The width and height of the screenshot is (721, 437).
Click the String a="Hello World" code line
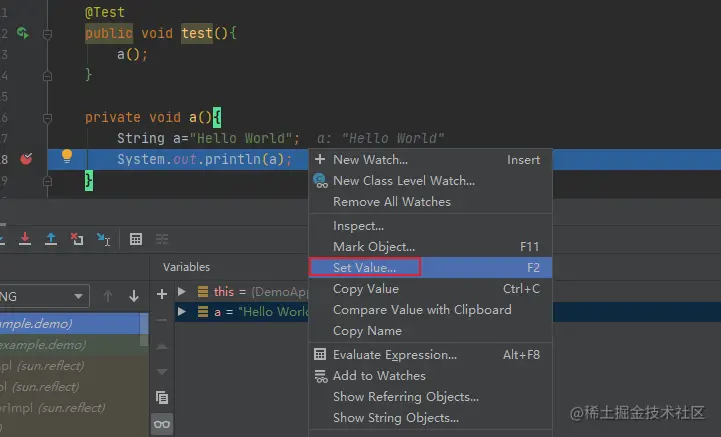(x=208, y=138)
